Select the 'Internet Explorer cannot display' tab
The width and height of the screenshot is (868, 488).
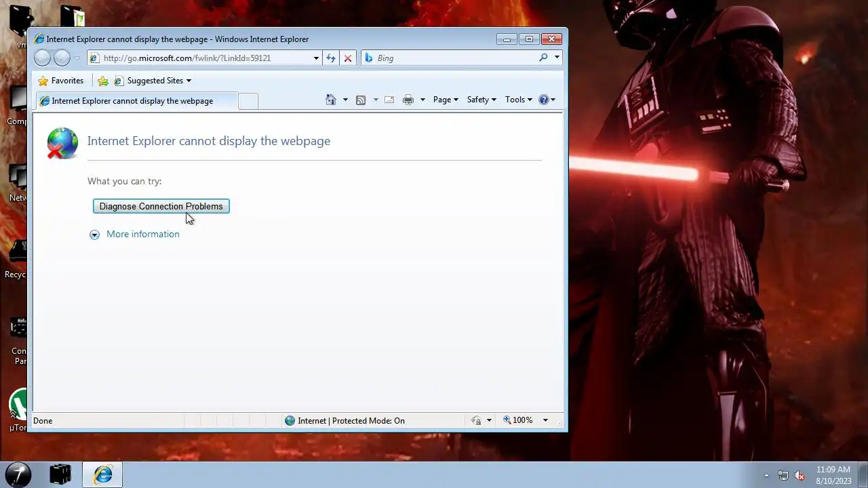[x=136, y=101]
